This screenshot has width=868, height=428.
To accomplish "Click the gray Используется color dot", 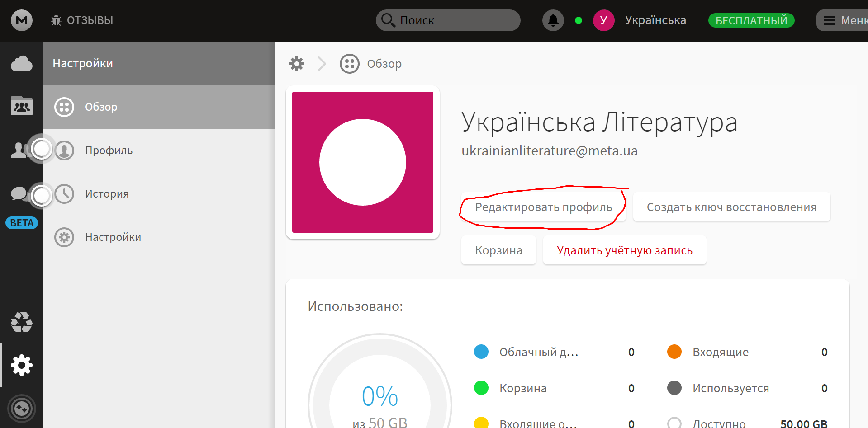I will pyautogui.click(x=674, y=388).
